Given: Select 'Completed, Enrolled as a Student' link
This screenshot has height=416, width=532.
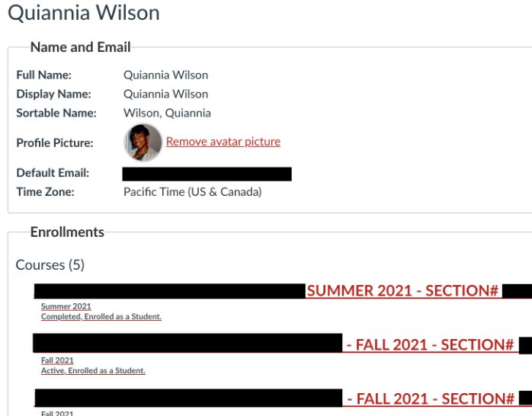Looking at the screenshot, I should pos(101,316).
